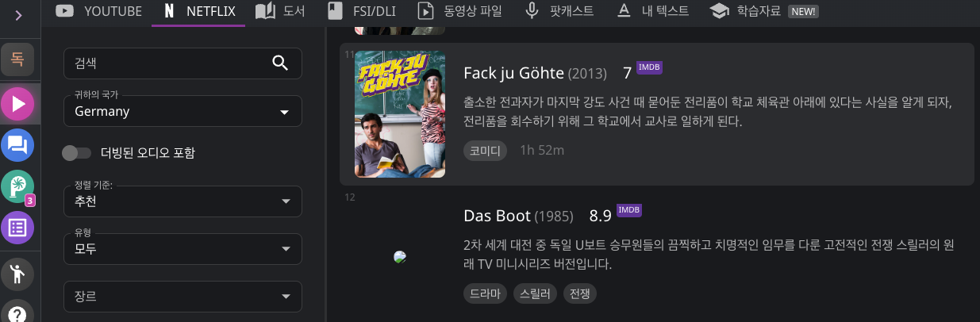Click the graduation cap icon
The image size is (980, 322).
[719, 11]
